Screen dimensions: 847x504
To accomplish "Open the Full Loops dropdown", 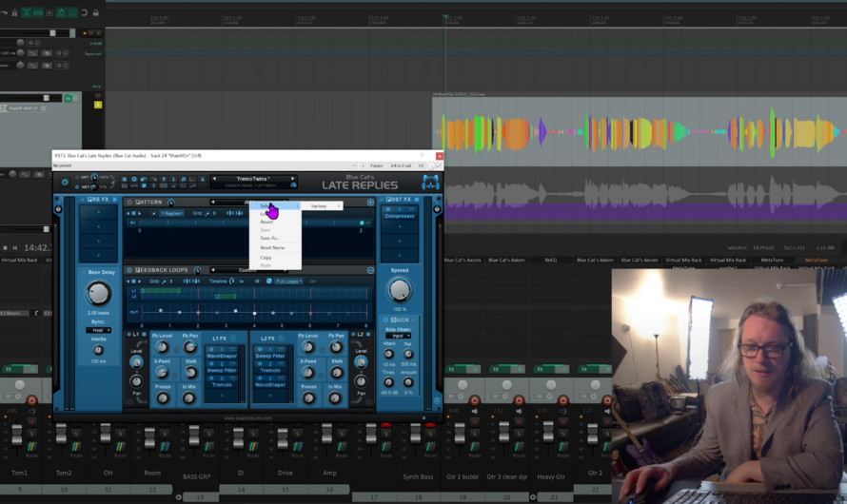I will tap(289, 281).
